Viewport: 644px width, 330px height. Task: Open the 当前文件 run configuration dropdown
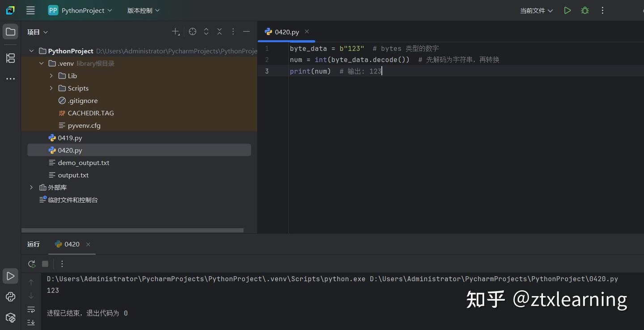(536, 10)
